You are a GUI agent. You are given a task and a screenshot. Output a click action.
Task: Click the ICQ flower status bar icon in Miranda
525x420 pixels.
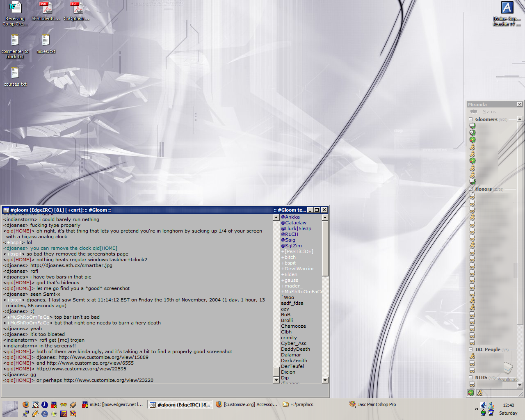coord(471,393)
